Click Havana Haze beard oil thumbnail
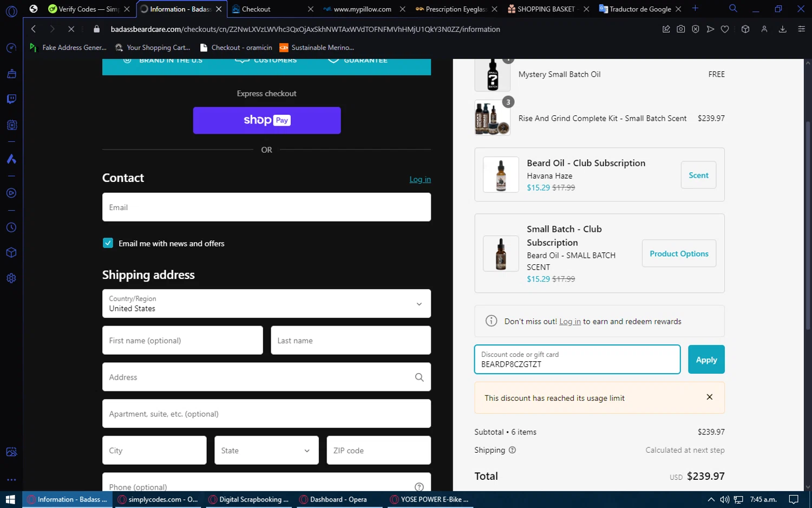812x508 pixels. (501, 175)
